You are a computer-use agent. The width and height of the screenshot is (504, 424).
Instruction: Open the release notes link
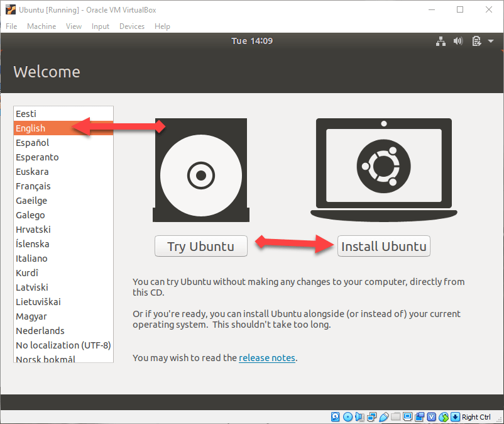tap(266, 358)
